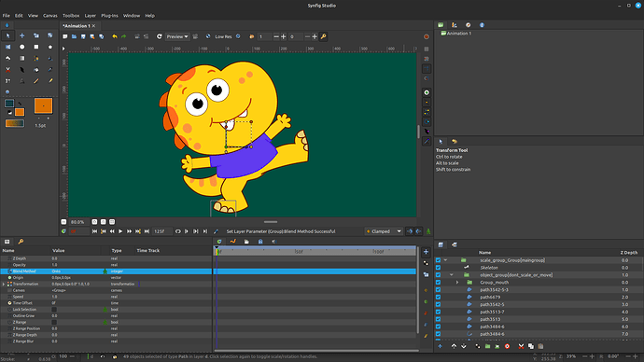Screen dimensions: 644x362
Task: Open the Toolbox menu
Action: (x=71, y=16)
